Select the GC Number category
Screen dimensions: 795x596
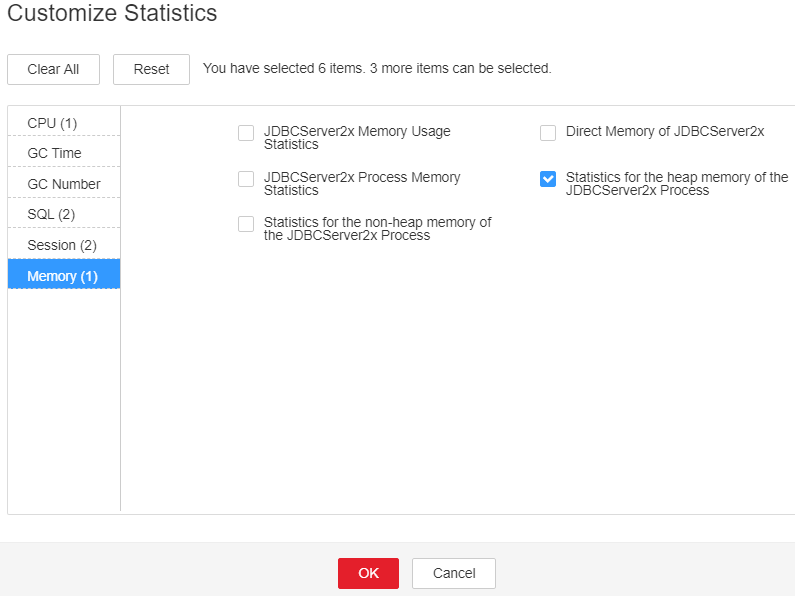coord(64,184)
